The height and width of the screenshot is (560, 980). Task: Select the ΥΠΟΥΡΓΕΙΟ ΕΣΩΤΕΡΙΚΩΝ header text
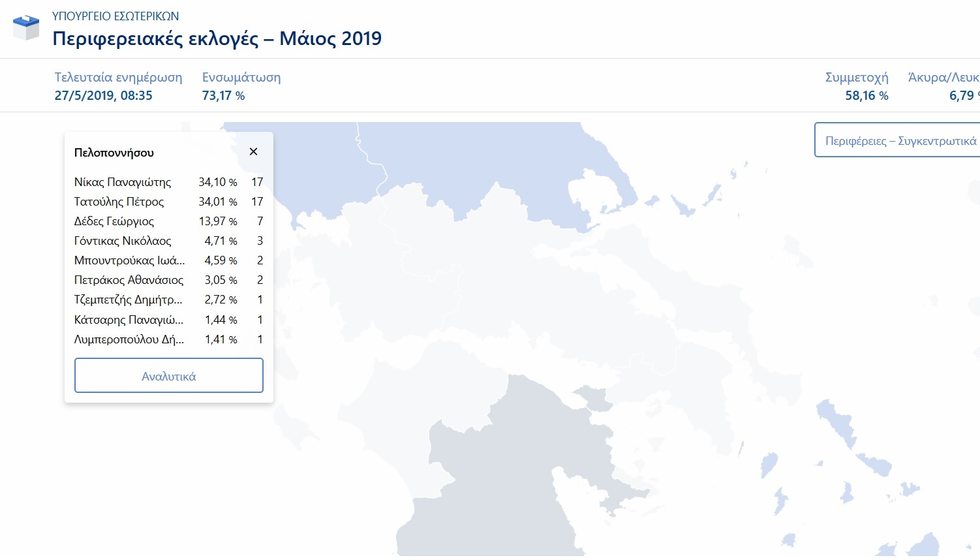pyautogui.click(x=116, y=16)
